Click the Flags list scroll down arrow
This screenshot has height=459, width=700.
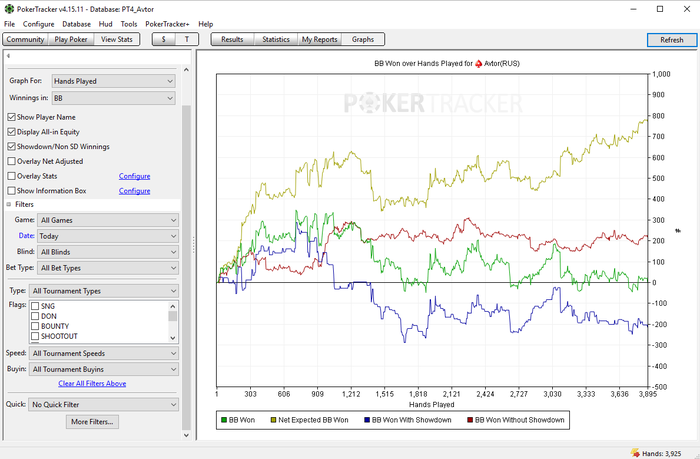click(x=173, y=338)
